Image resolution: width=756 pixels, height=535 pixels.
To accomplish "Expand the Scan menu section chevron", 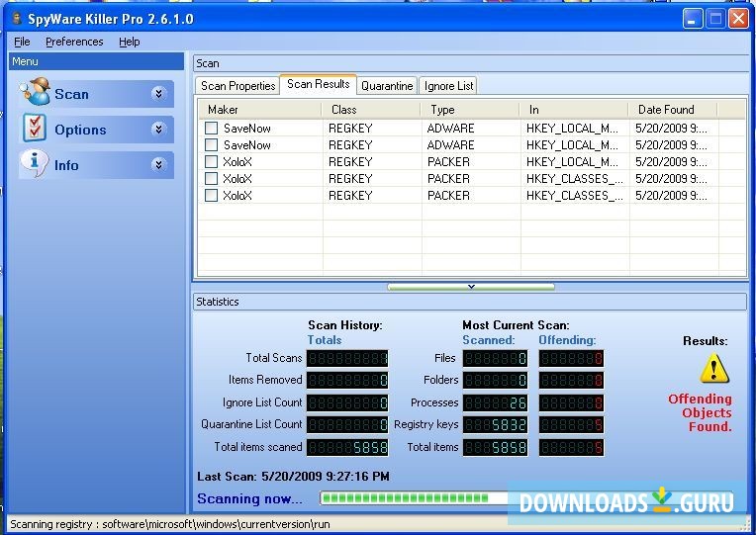I will (x=158, y=93).
